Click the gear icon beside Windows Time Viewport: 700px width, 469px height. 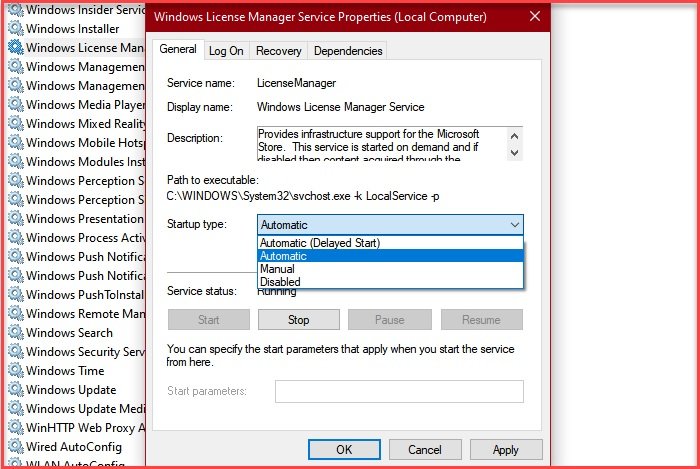click(x=15, y=371)
